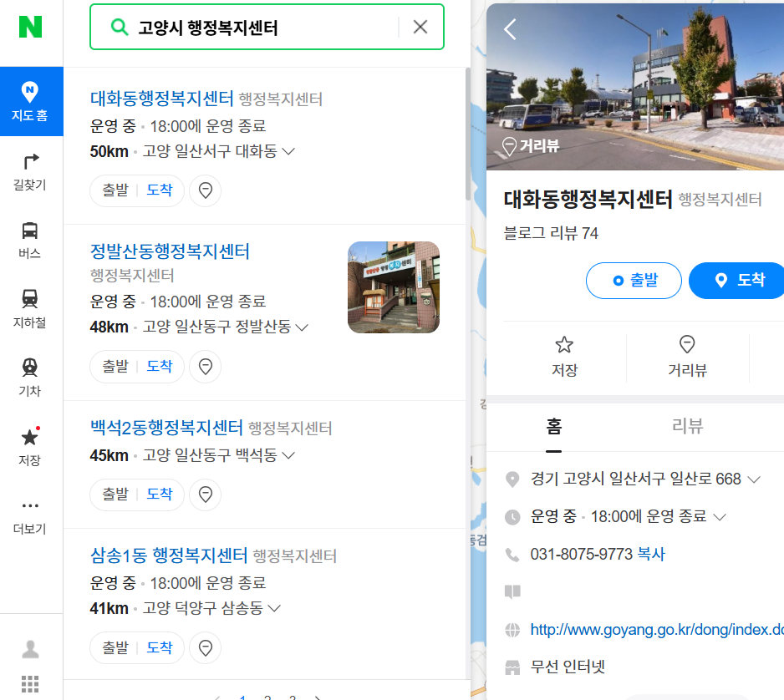Open the 대화동행정복지센터 search result title
This screenshot has width=784, height=700.
click(x=161, y=98)
